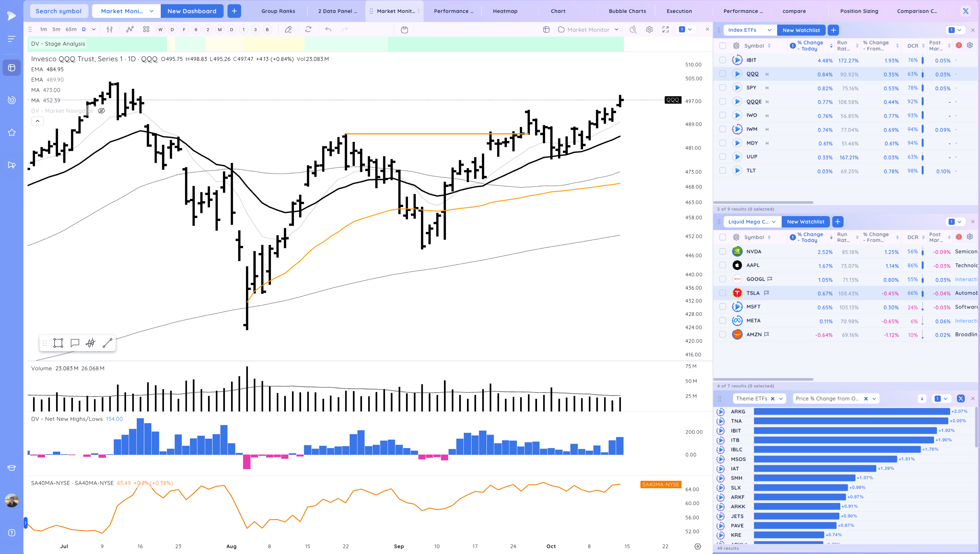The height and width of the screenshot is (554, 980).
Task: Click the eraser icon in chart toolbar
Action: coord(288,29)
